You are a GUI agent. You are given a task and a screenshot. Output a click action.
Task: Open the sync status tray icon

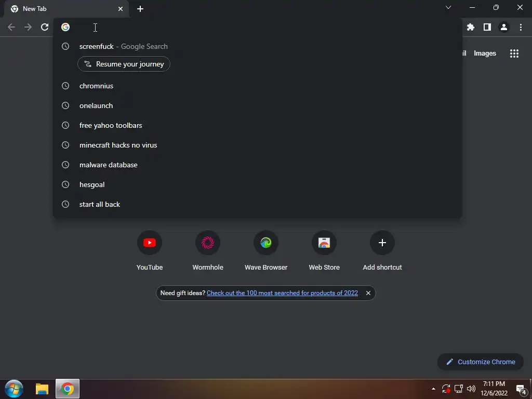(x=446, y=389)
